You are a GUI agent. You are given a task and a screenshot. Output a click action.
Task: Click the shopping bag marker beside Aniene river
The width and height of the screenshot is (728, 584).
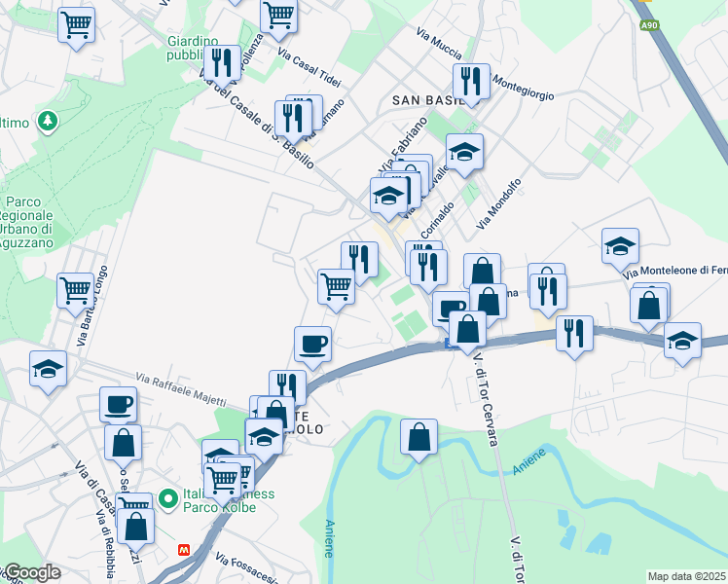point(419,438)
